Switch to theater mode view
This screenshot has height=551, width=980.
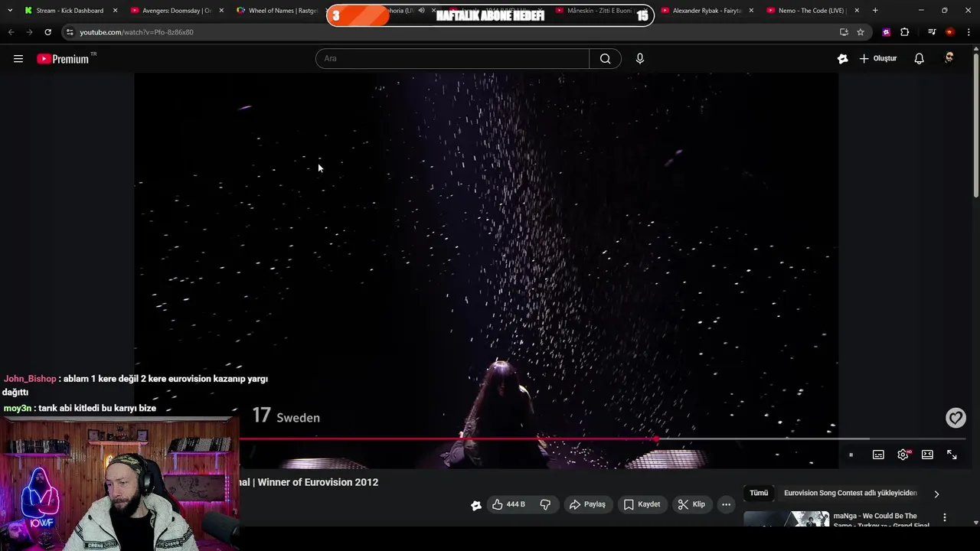click(927, 455)
